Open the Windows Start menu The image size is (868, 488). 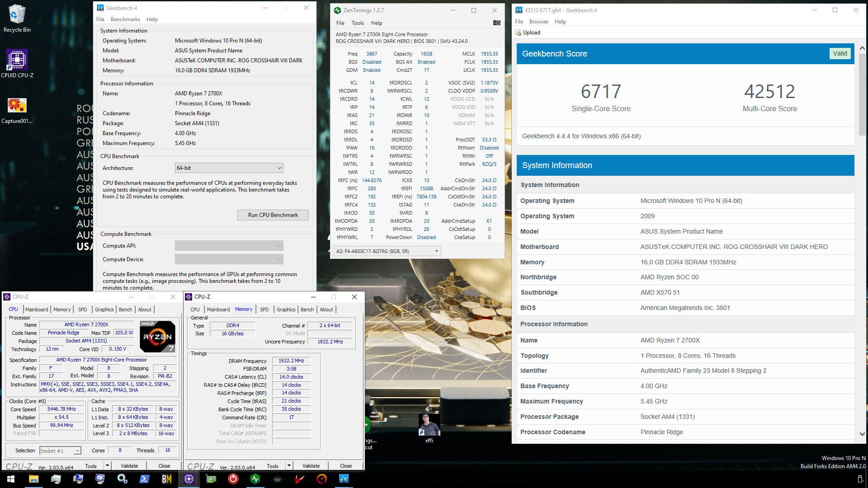(11, 479)
